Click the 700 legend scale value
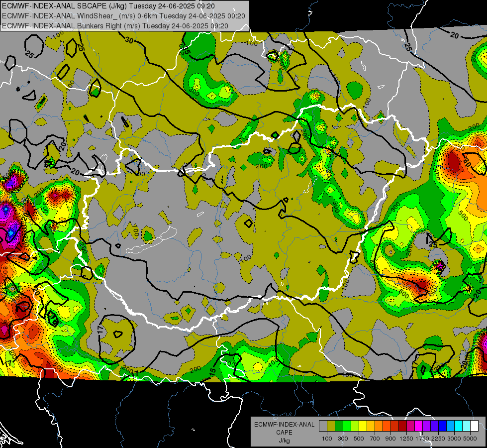The image size is (487, 448). (x=375, y=439)
